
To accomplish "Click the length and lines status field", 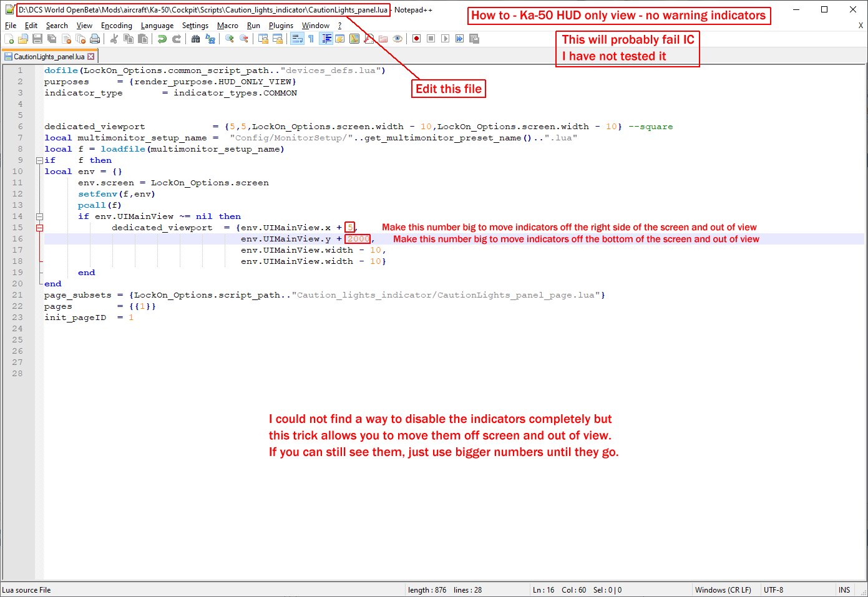I will 445,590.
